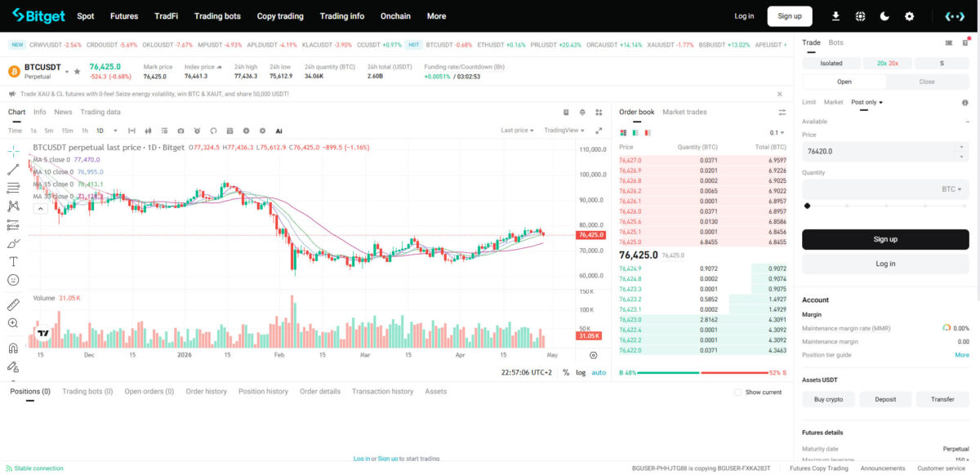This screenshot has width=980, height=475.
Task: Show buy orders only in order book
Action: point(635,132)
